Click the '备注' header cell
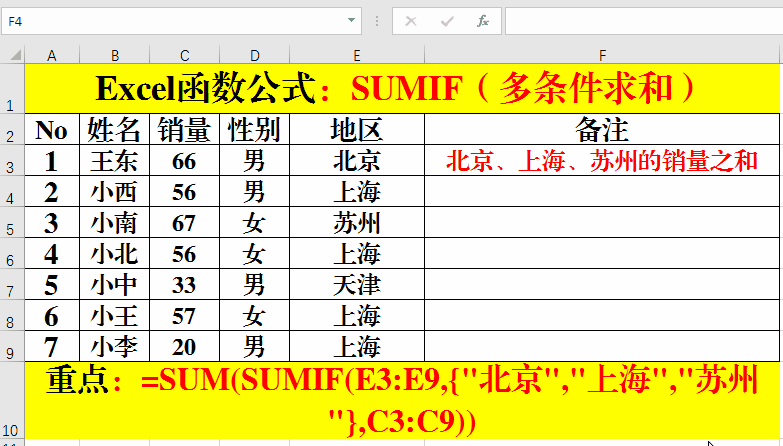Viewport: 783px width, 446px height. point(602,129)
